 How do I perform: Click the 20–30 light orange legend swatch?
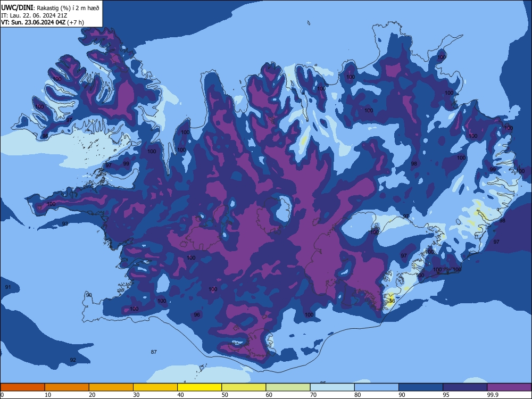(x=111, y=387)
